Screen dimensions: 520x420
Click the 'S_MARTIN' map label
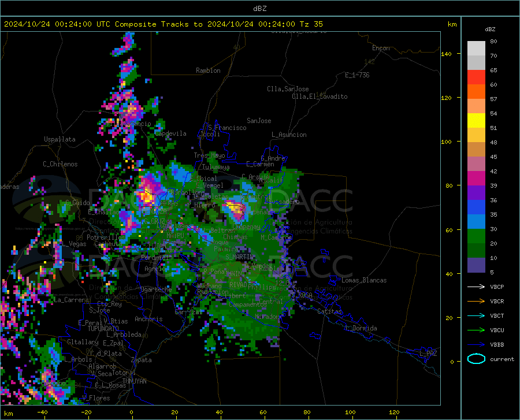[239, 257]
